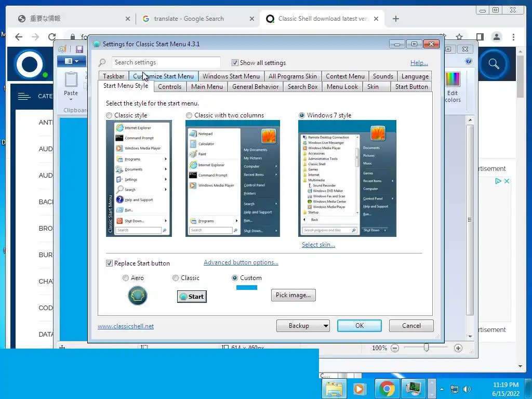The height and width of the screenshot is (399, 532).
Task: Click the Cancel button
Action: tap(411, 326)
